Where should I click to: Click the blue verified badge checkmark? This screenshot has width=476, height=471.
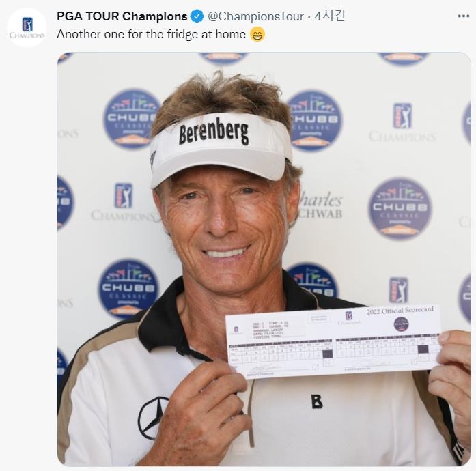(197, 16)
